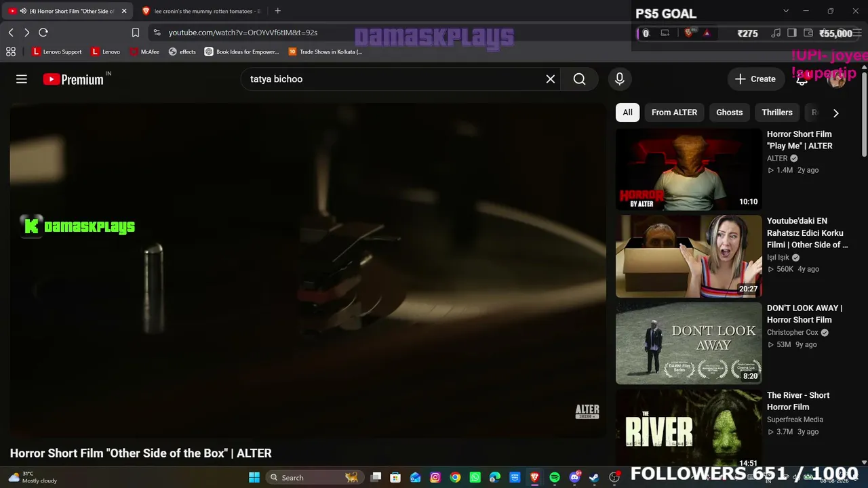Open Brave Rewards triangle icon

[707, 33]
